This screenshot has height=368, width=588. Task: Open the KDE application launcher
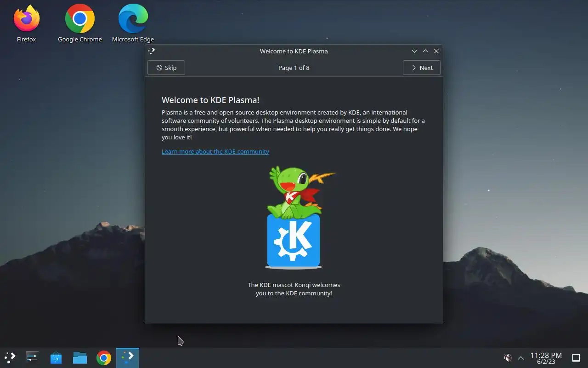click(10, 357)
